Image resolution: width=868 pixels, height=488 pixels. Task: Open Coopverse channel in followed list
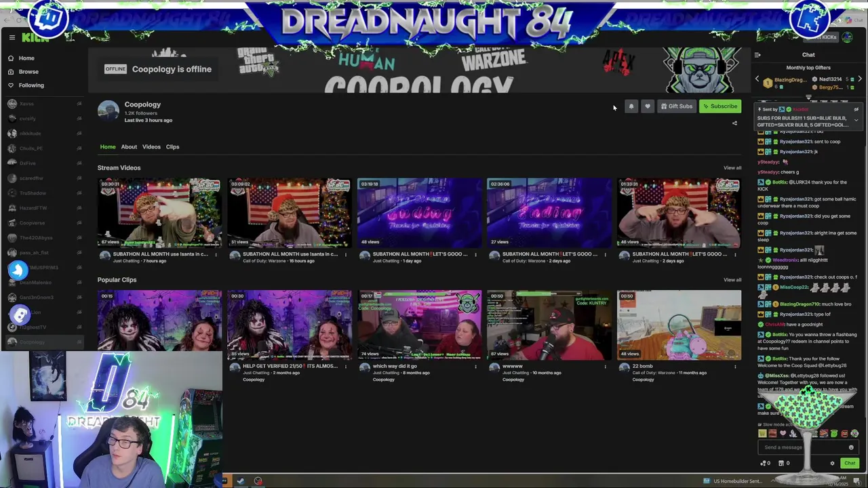coord(44,223)
